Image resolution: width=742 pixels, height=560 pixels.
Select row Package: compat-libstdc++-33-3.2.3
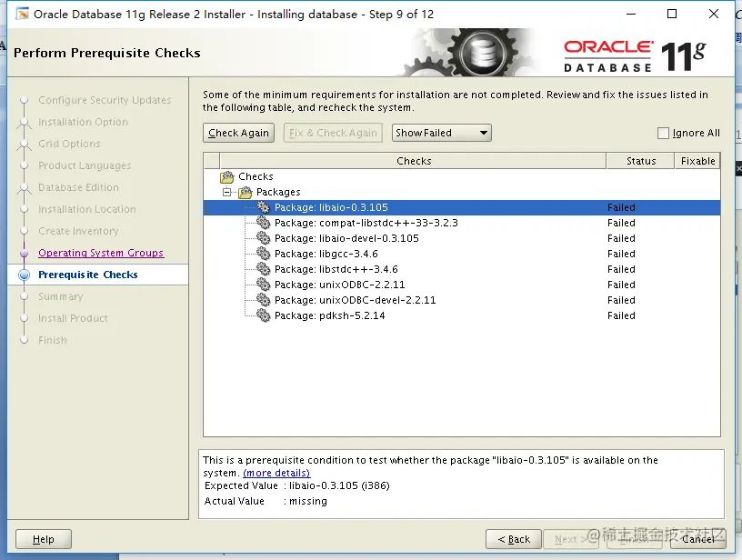coord(462,223)
